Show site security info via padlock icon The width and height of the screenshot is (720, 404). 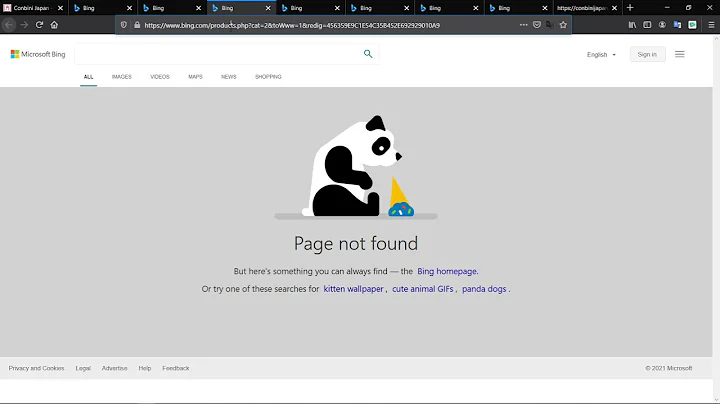tap(137, 25)
